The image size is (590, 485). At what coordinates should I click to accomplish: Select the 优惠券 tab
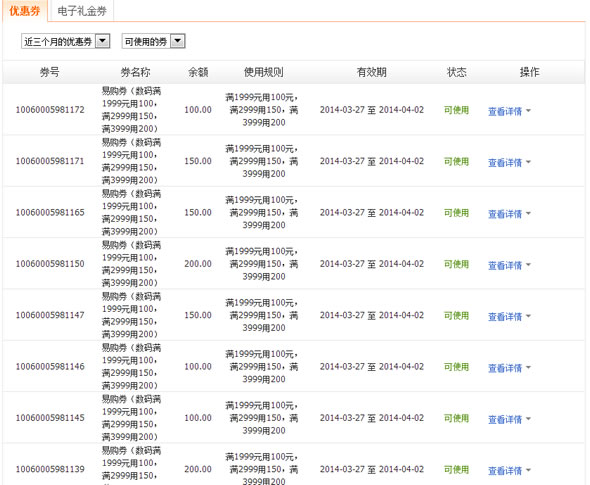[x=25, y=11]
